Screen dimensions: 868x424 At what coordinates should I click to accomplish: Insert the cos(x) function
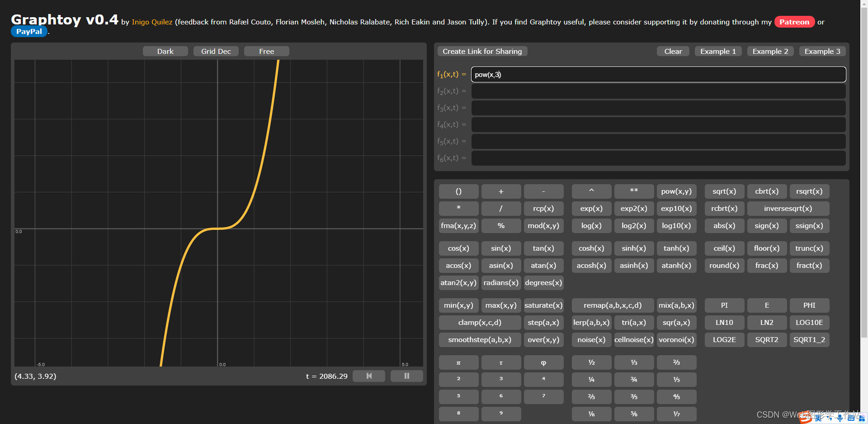coord(458,248)
